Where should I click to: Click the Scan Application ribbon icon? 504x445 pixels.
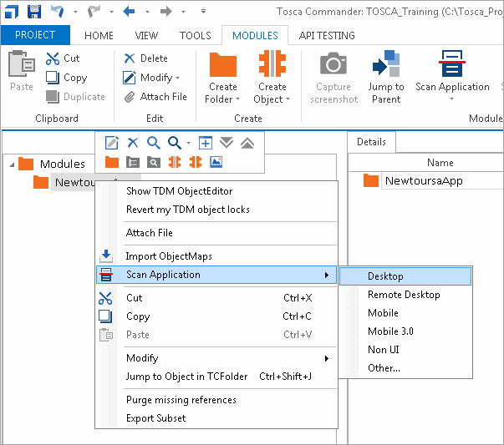point(452,63)
